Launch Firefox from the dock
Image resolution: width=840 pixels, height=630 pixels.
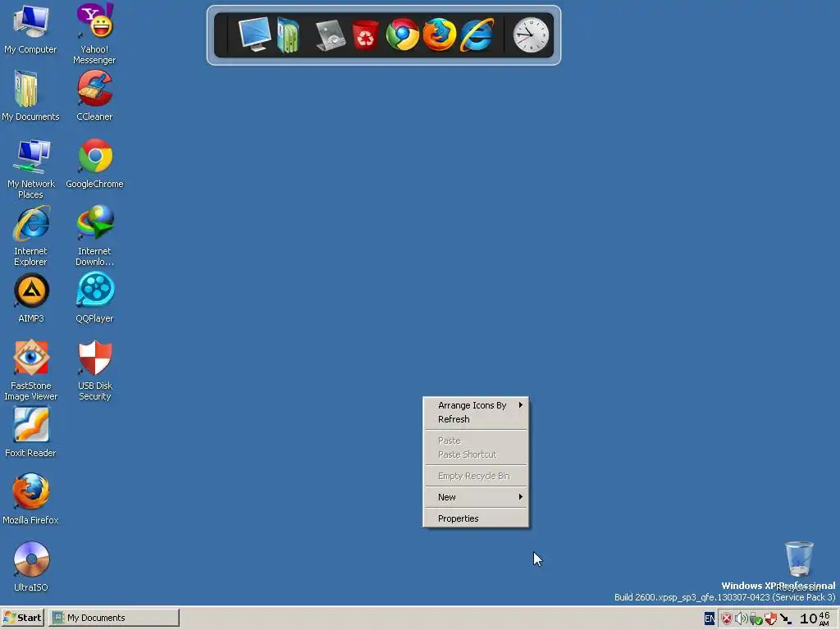coord(440,34)
